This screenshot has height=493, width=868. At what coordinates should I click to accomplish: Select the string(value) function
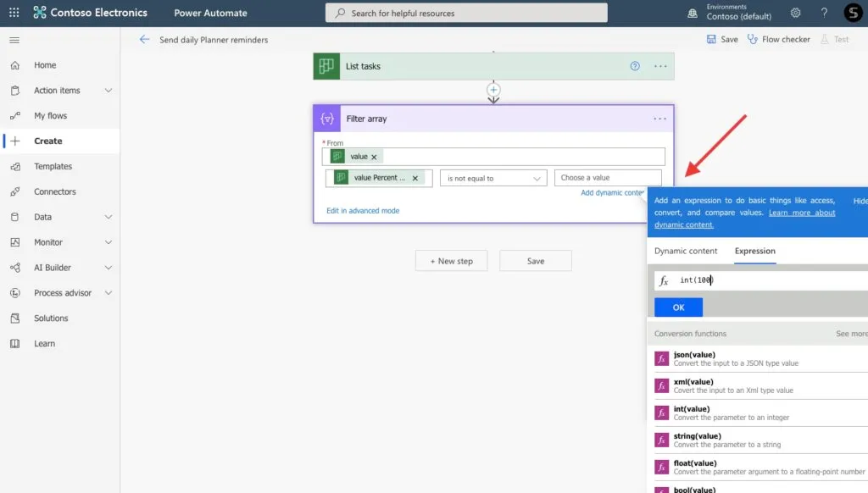coord(761,440)
